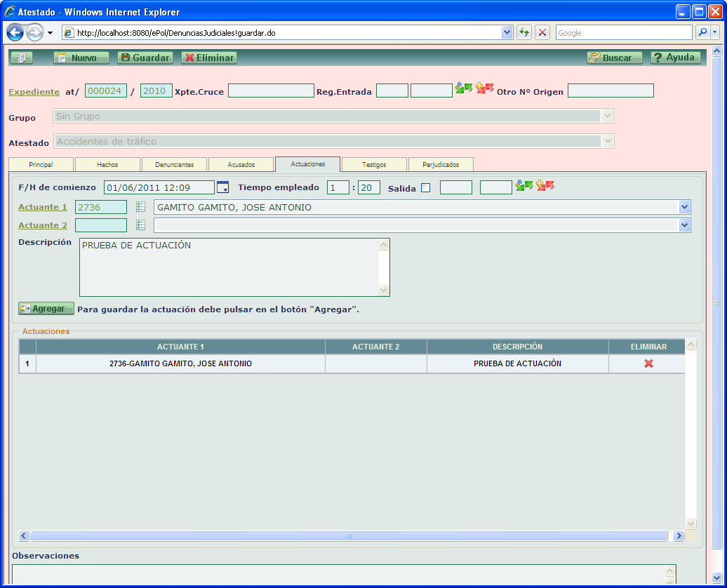Screen dimensions: 727x588
Task: Delete the row using the red X icon
Action: tap(648, 363)
